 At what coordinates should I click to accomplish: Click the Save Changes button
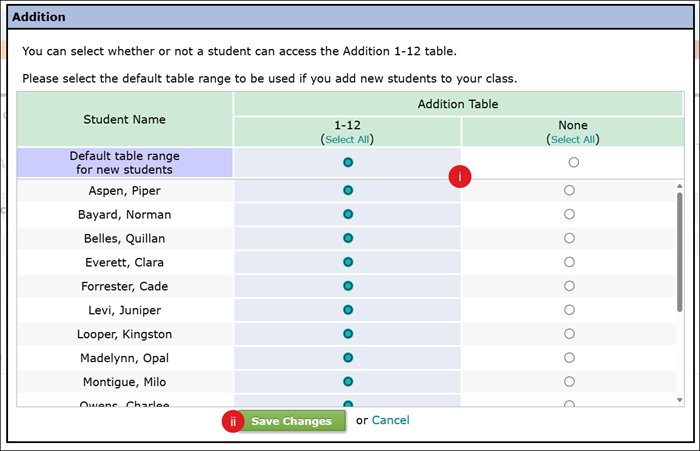point(291,421)
